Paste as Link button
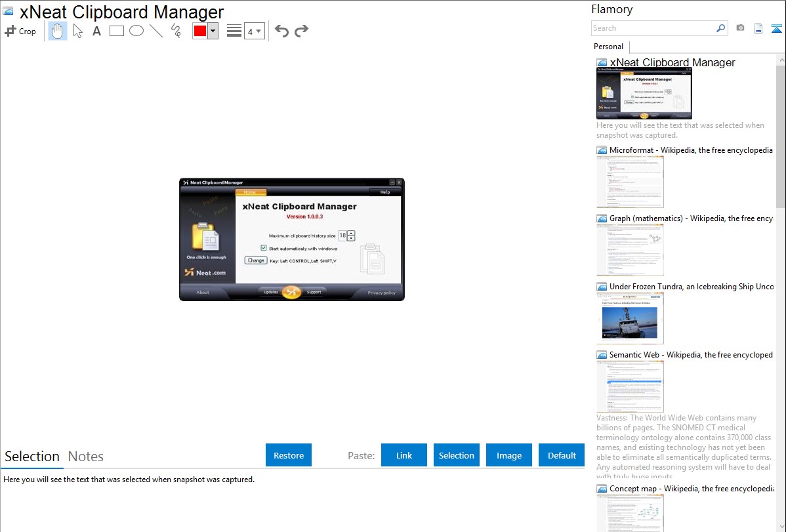Viewport: 786px width, 532px height. [404, 455]
